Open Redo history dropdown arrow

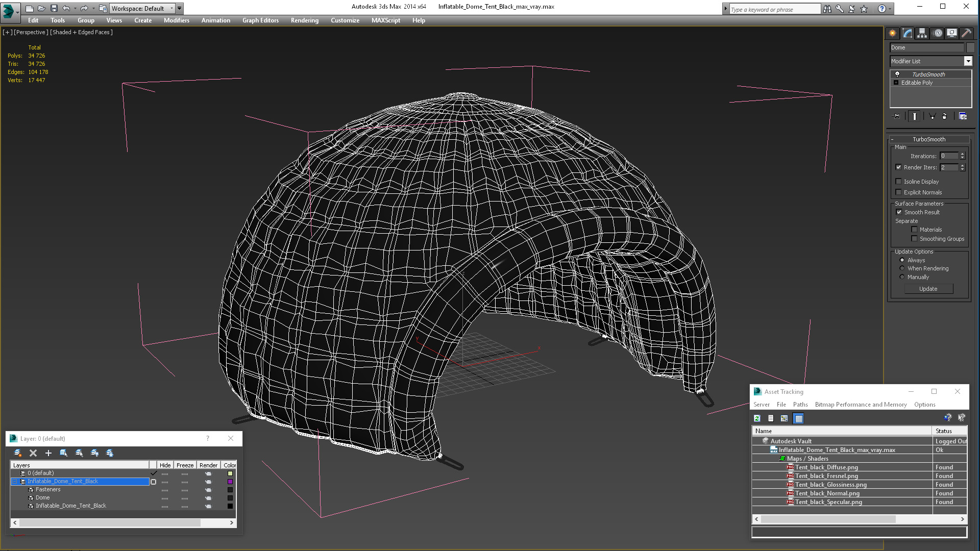[x=93, y=8]
